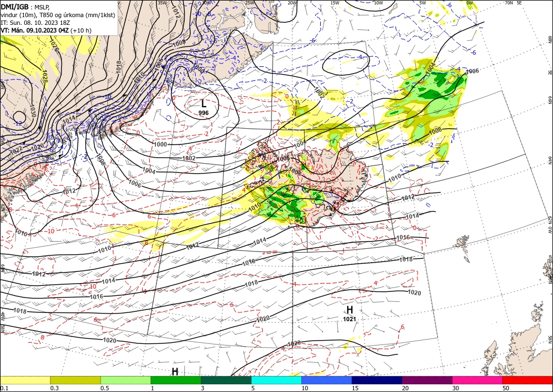Click the '996' pressure value under L
Viewport: 553px width, 392px height.
click(x=204, y=113)
